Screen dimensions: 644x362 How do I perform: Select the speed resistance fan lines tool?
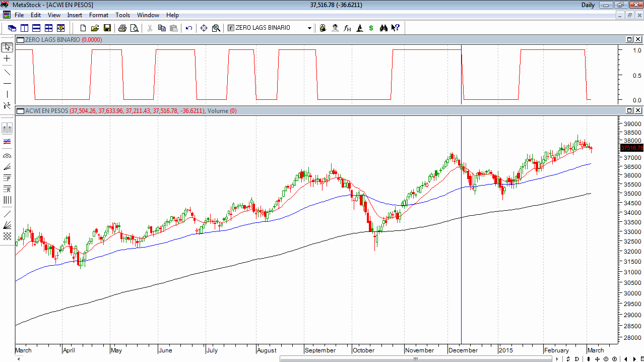point(7,167)
